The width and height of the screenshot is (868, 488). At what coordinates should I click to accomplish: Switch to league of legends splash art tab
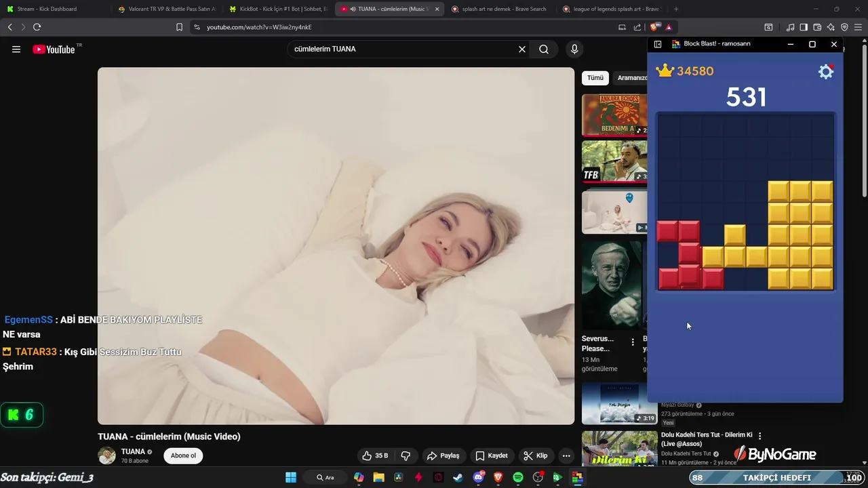click(x=612, y=9)
